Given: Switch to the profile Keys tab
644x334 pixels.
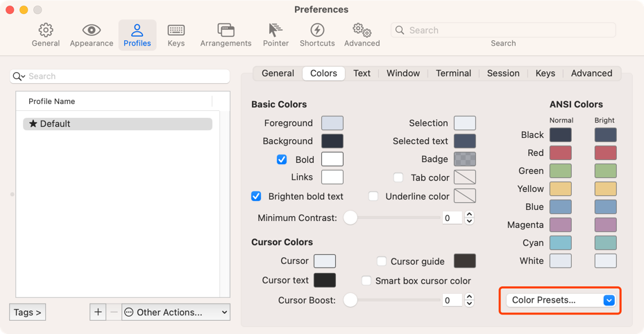Looking at the screenshot, I should point(545,73).
